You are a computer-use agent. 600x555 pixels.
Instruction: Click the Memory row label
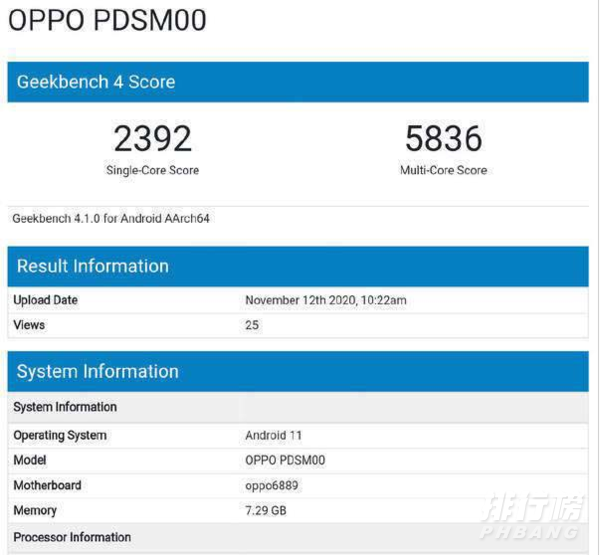[x=35, y=510]
